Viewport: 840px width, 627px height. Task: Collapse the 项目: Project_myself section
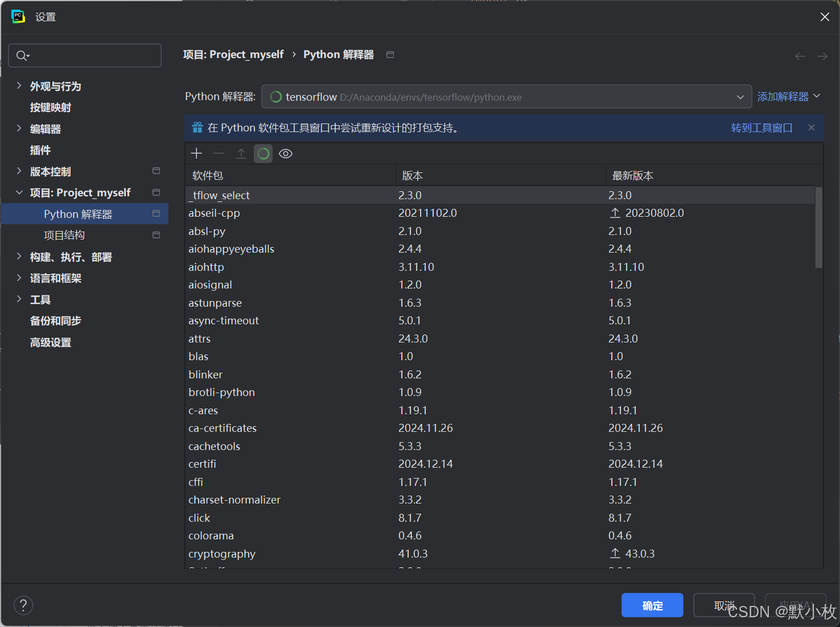coord(19,192)
